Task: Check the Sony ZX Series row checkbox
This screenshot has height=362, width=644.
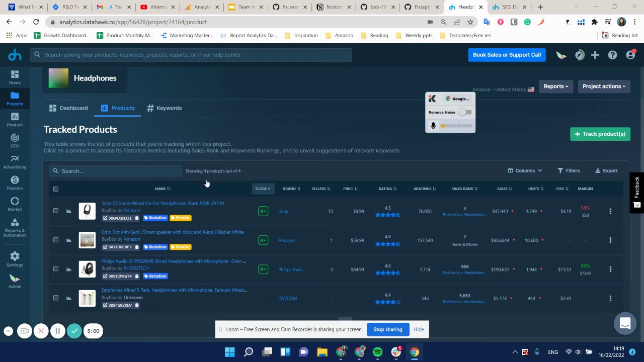Action: 56,211
